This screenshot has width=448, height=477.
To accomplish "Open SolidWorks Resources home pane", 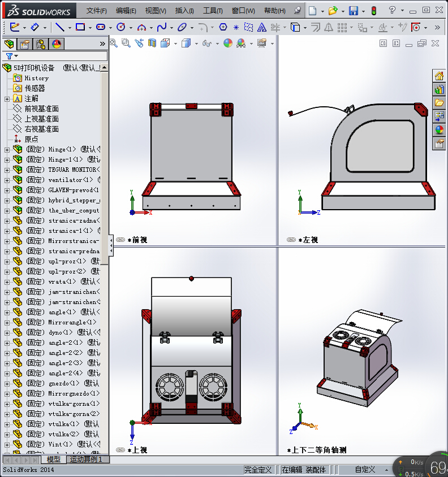I will pyautogui.click(x=439, y=76).
